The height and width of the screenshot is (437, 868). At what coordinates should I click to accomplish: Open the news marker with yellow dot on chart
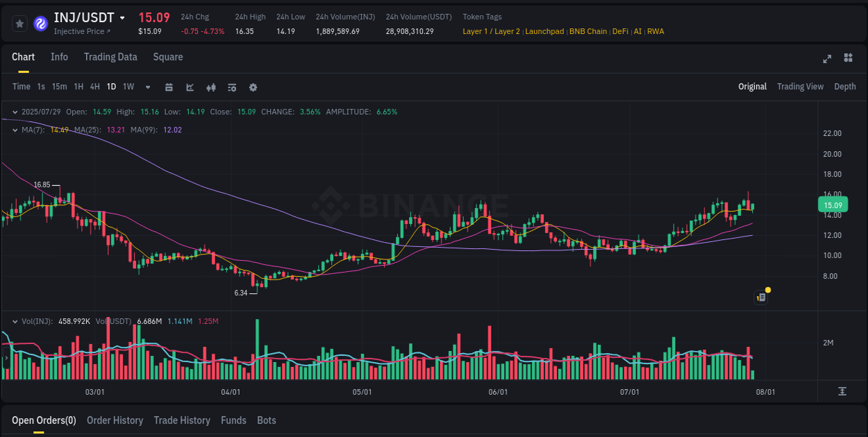pos(761,297)
